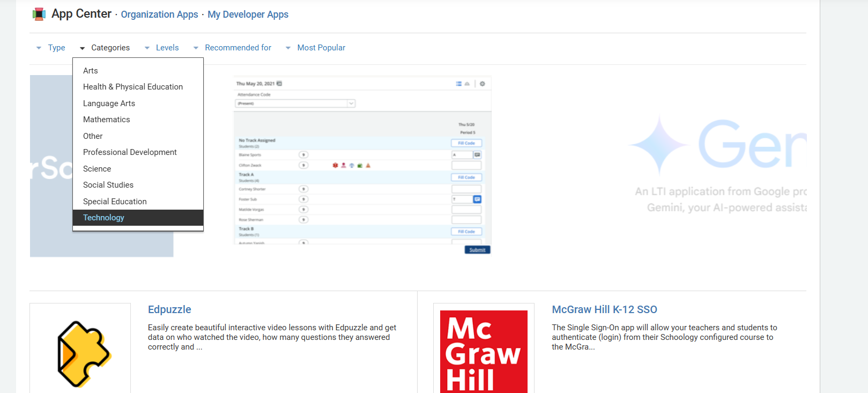Choose Language Arts category
Viewport: 868px width, 393px height.
coord(138,103)
